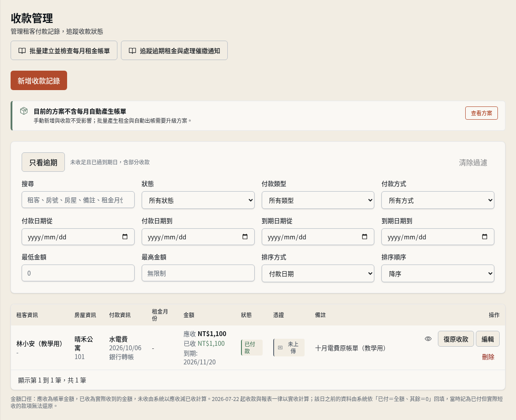Image resolution: width=516 pixels, height=420 pixels.
Task: Click the 付款日期到 date field
Action: point(198,237)
